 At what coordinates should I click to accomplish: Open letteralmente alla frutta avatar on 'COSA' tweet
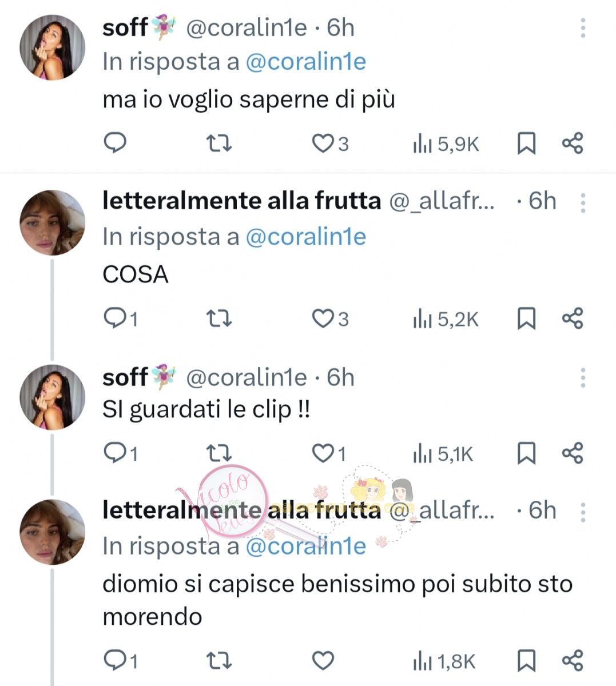(52, 222)
